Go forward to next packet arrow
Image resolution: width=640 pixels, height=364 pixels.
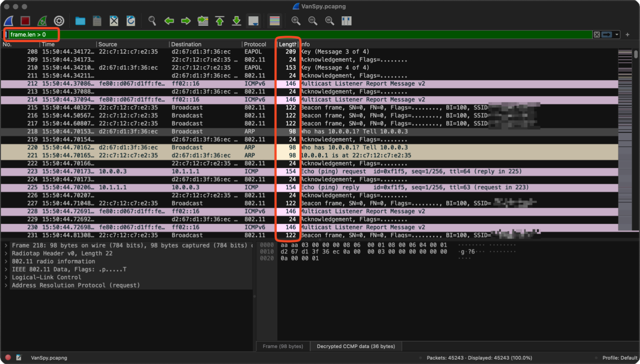(186, 21)
